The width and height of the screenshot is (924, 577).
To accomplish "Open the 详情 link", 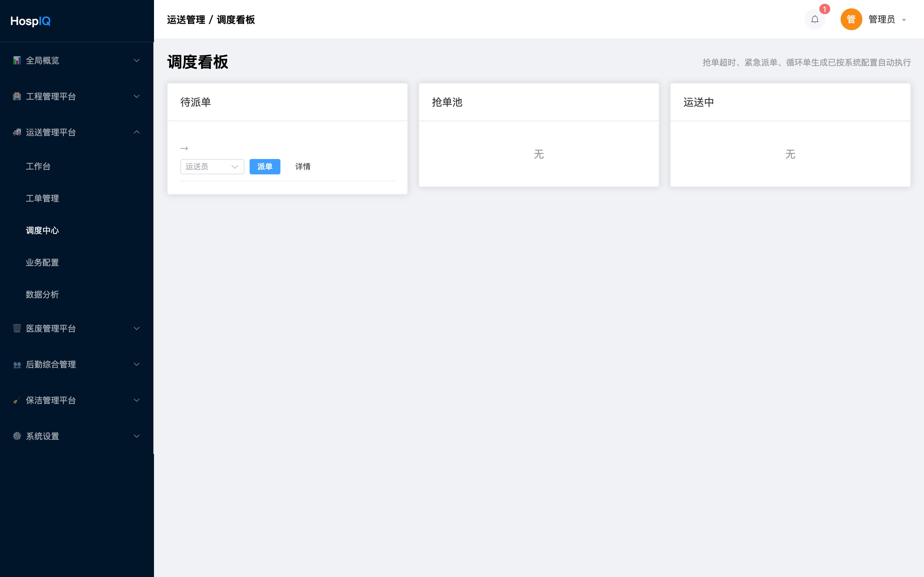I will [x=303, y=167].
